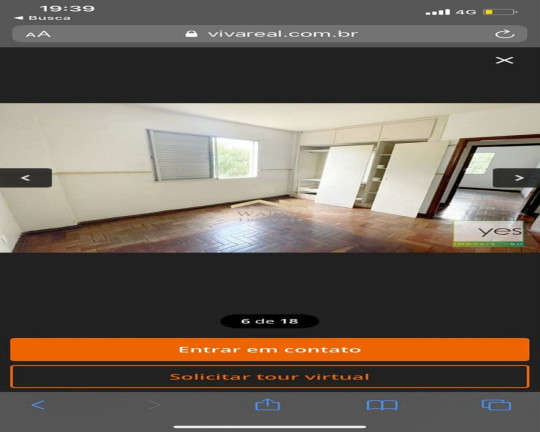
Task: Open the AA text size menu
Action: (x=38, y=34)
